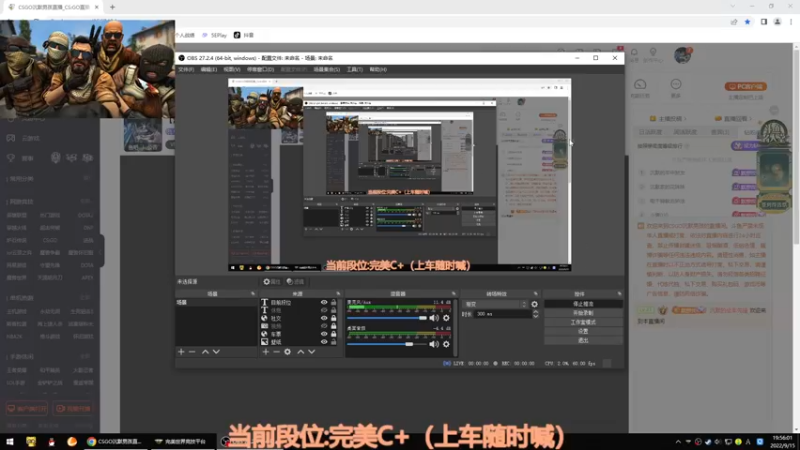800x450 pixels.
Task: Open Chrome profile avatar icon
Action: (x=777, y=22)
